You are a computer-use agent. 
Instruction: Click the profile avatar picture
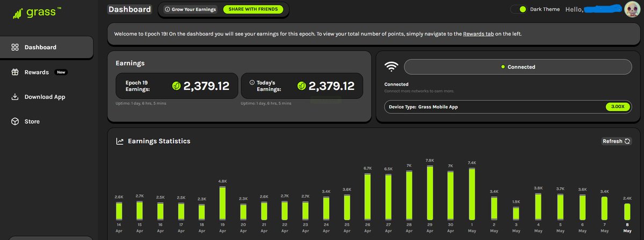tap(632, 9)
